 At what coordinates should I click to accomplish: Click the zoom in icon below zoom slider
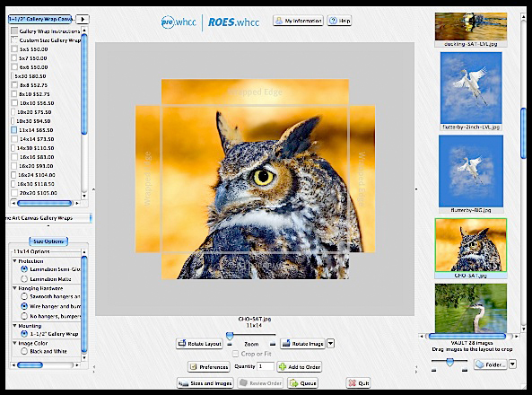273,345
